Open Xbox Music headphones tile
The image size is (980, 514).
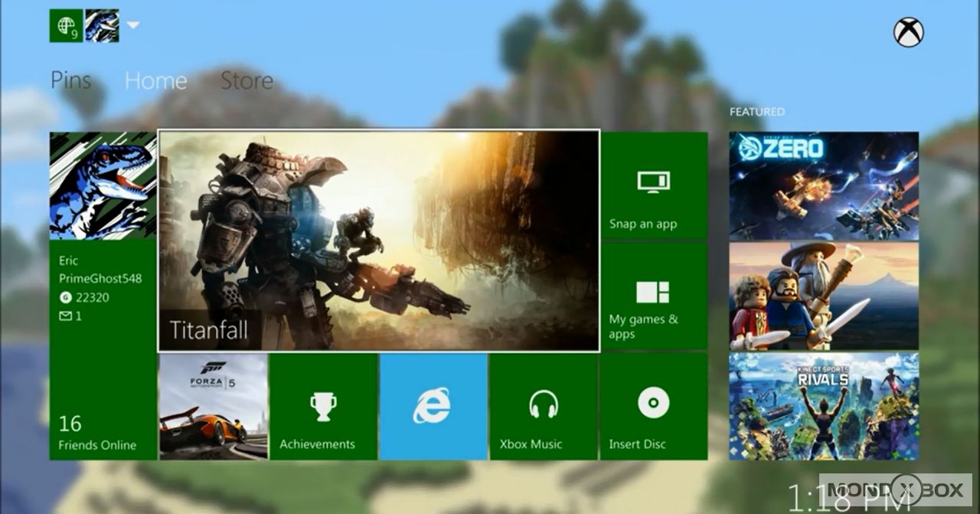pos(543,406)
